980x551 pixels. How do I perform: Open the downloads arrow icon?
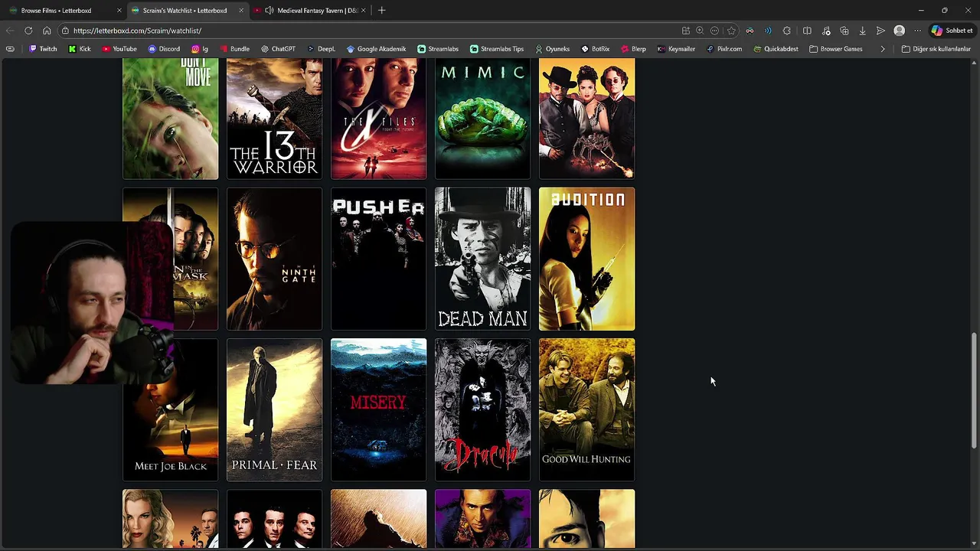click(x=862, y=31)
